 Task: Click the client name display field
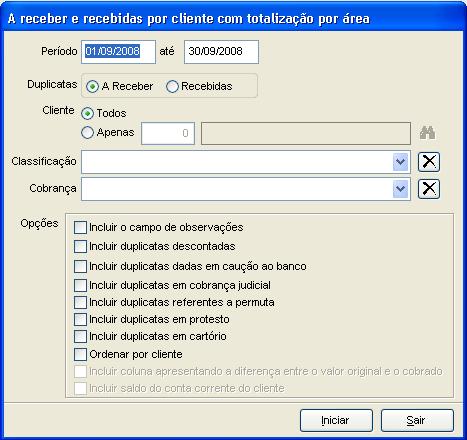coord(306,133)
